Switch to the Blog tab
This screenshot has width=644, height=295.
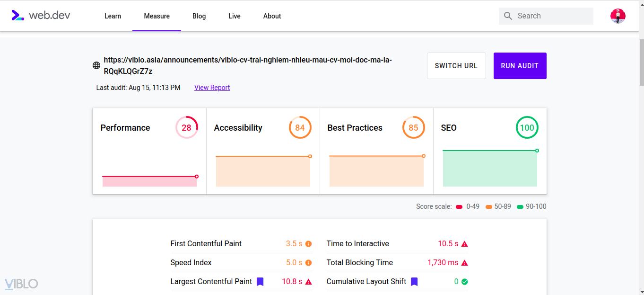[199, 16]
